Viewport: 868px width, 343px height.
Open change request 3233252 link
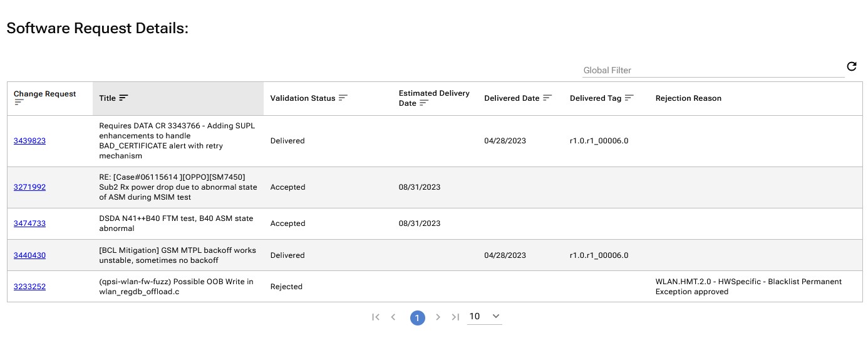pyautogui.click(x=29, y=287)
